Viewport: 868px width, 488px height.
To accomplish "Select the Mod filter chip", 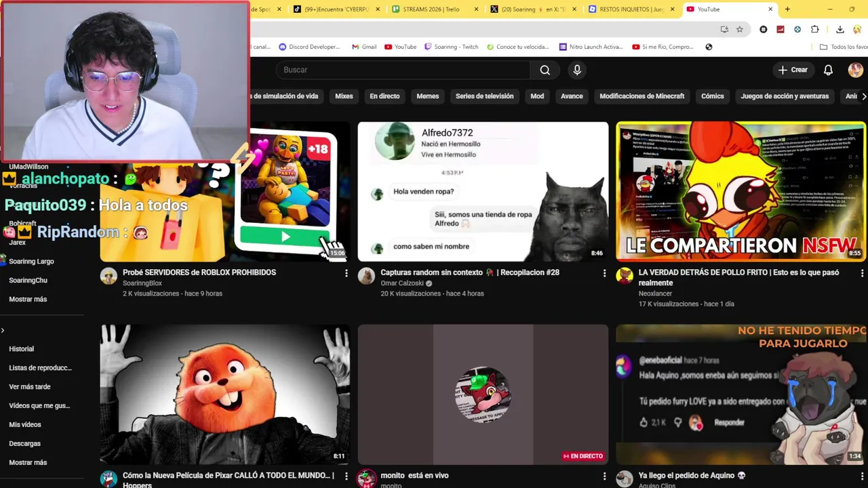I will (x=537, y=96).
